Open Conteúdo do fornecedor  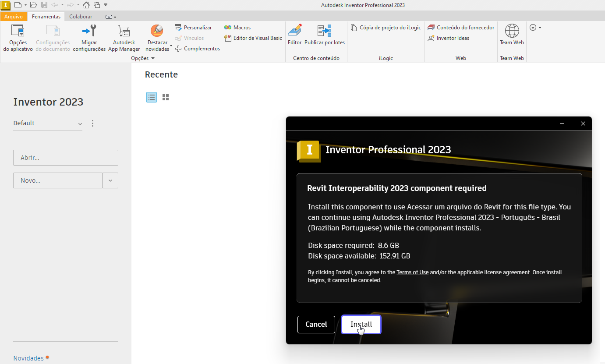coord(461,28)
